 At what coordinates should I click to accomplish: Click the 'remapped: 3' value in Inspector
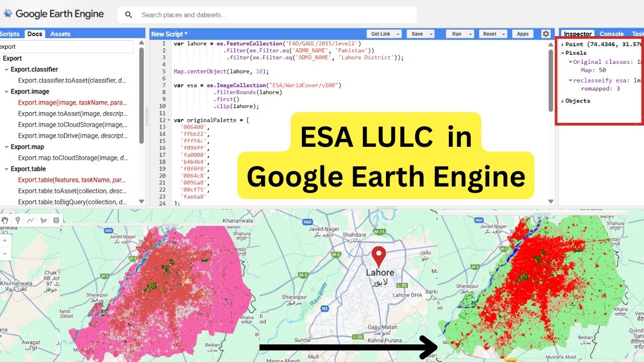click(x=600, y=88)
